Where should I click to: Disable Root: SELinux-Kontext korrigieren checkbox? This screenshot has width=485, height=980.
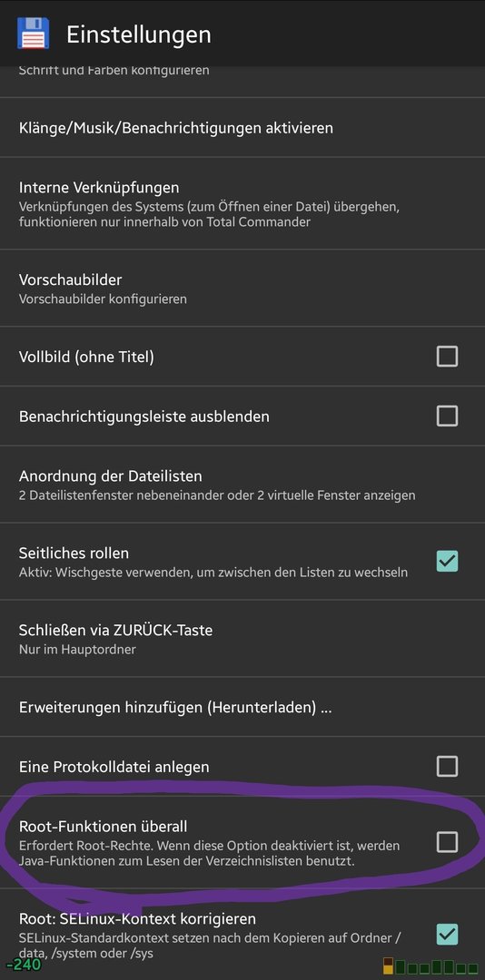[x=447, y=935]
